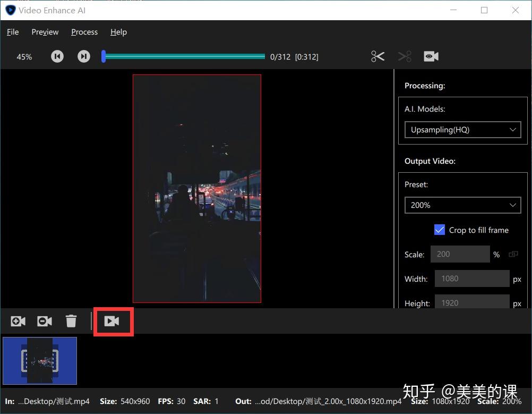This screenshot has height=414, width=532.
Task: Advance to the last frame with skip-forward control
Action: 83,56
